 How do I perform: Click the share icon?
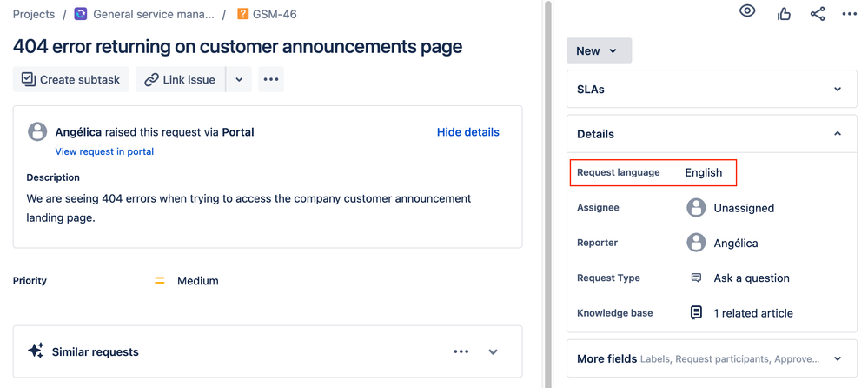pyautogui.click(x=818, y=14)
